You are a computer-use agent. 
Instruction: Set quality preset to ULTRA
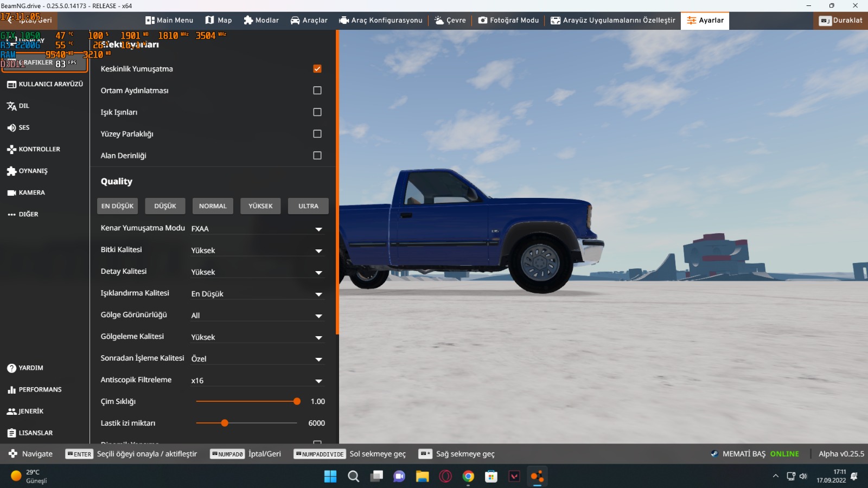308,206
